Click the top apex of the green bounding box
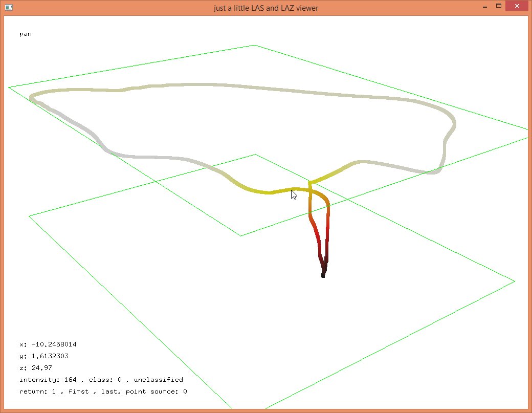The width and height of the screenshot is (532, 413). [x=255, y=46]
